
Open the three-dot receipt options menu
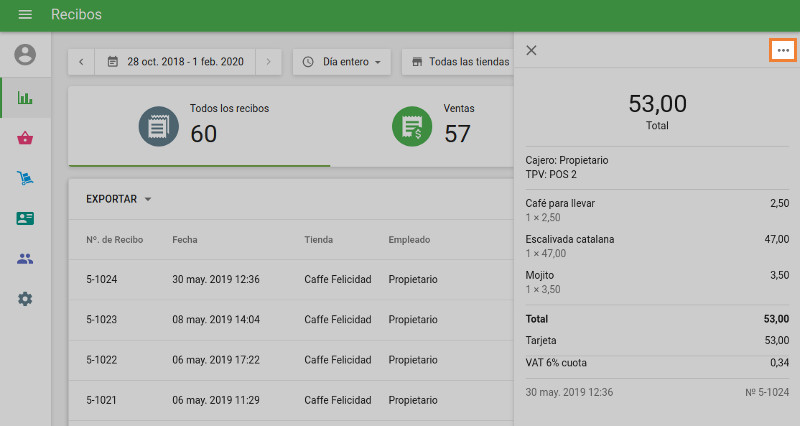coord(782,50)
